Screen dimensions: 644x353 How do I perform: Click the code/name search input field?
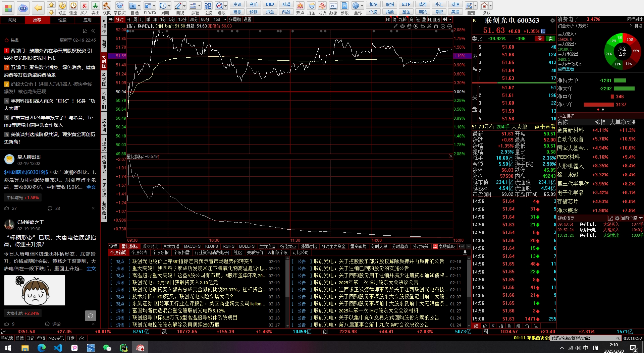(x=585, y=338)
